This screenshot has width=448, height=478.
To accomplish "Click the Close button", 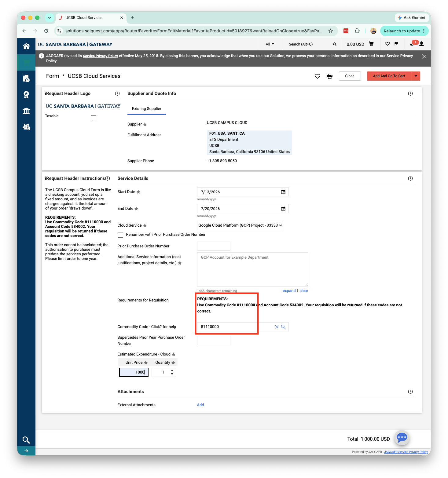I will click(350, 76).
